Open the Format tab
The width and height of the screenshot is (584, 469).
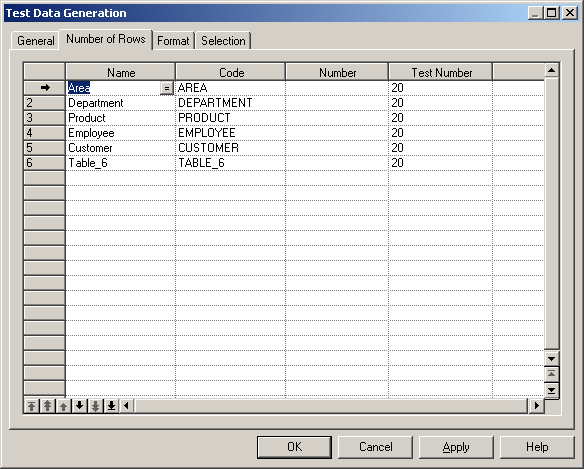pyautogui.click(x=173, y=41)
